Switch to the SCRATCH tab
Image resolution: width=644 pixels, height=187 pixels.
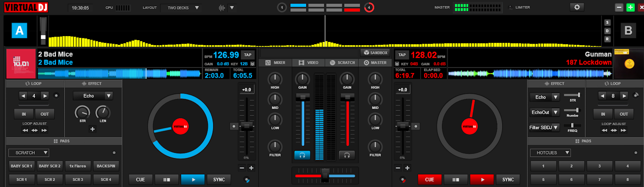pyautogui.click(x=342, y=63)
